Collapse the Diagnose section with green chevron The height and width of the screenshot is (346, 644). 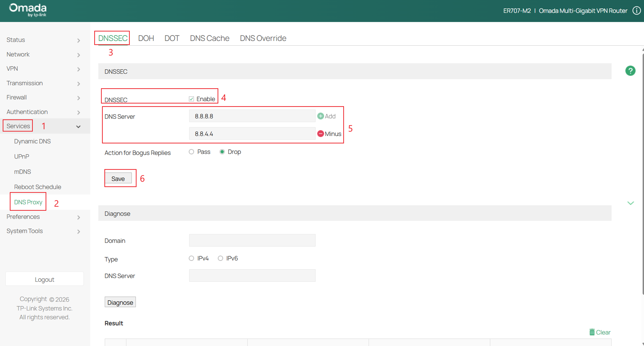tap(631, 203)
